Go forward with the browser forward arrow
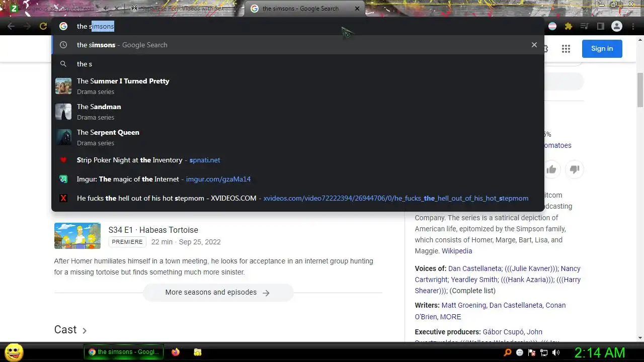The height and width of the screenshot is (362, 644). coord(27,26)
